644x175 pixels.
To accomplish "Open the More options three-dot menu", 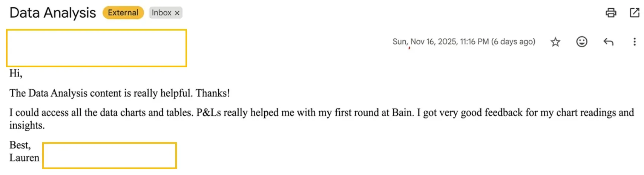I will [x=635, y=42].
